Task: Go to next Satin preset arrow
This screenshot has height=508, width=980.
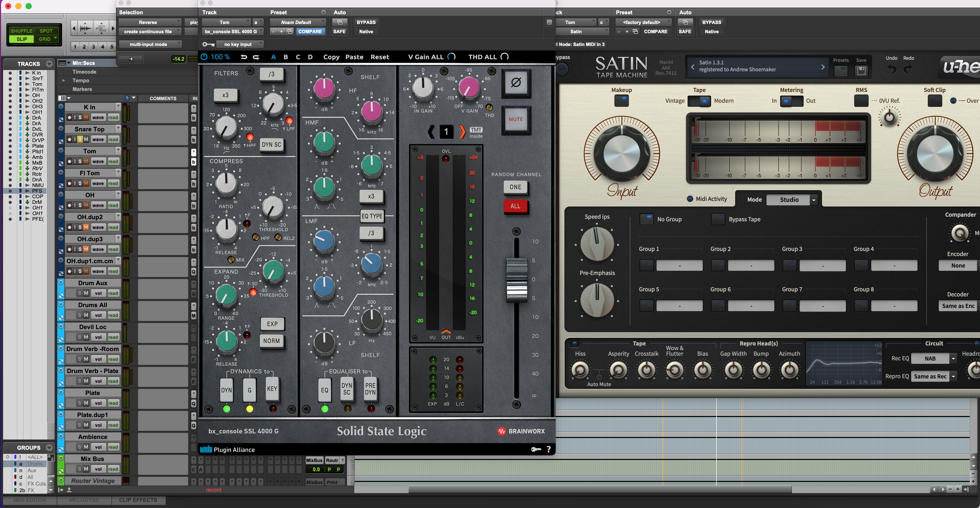Action: pyautogui.click(x=823, y=67)
